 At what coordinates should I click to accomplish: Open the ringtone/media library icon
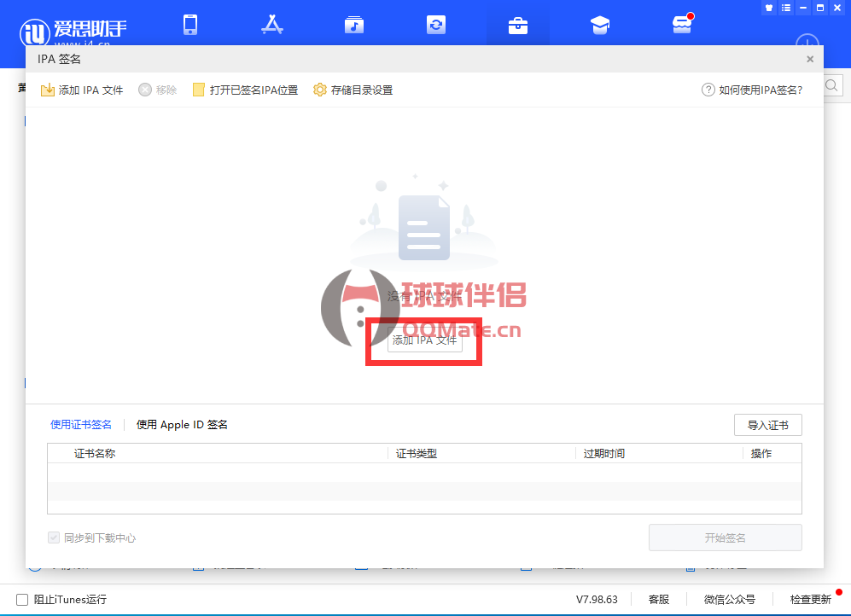point(353,25)
